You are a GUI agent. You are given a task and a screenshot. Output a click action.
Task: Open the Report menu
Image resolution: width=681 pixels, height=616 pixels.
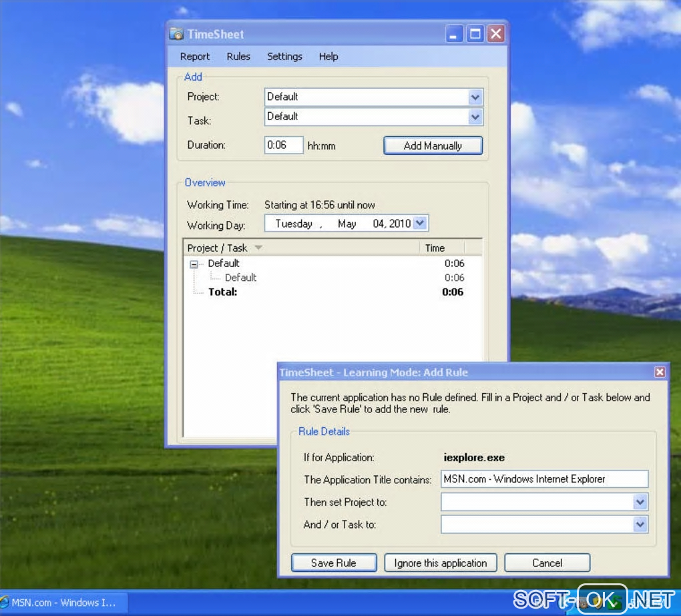pyautogui.click(x=194, y=57)
